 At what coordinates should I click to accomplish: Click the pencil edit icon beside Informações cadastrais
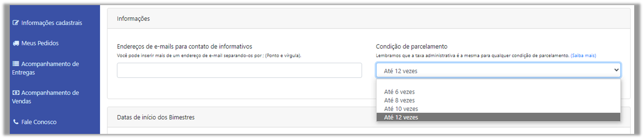(x=16, y=23)
